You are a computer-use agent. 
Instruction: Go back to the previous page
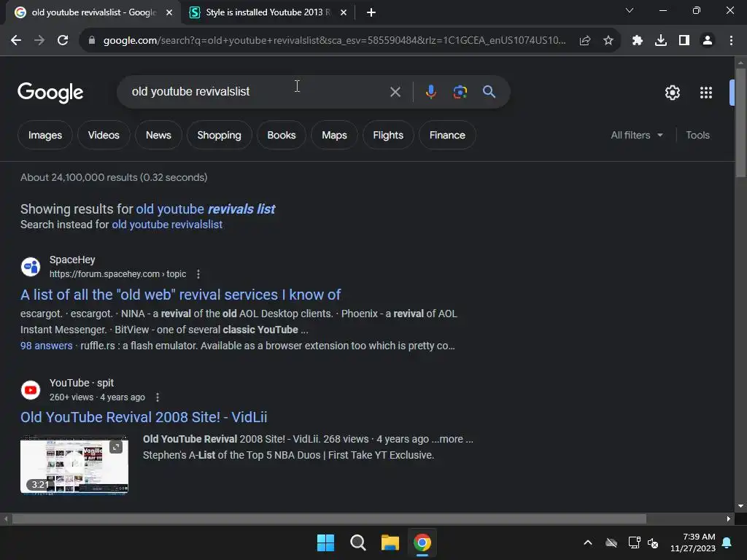tap(16, 41)
